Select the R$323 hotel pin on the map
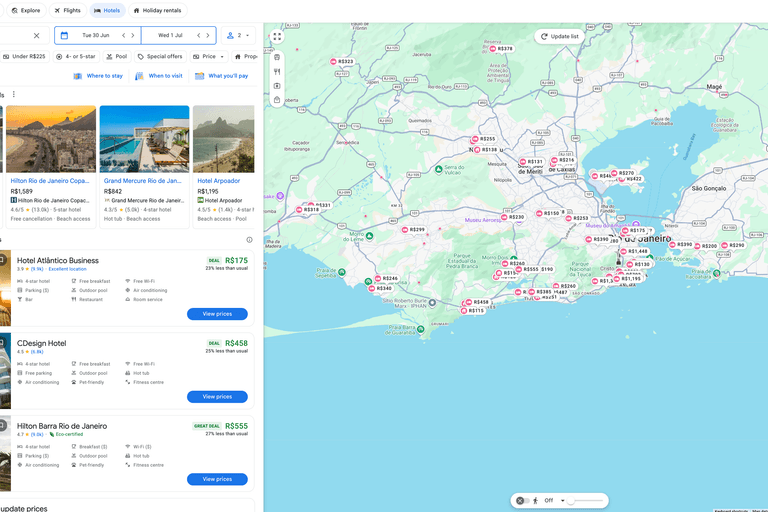This screenshot has height=512, width=768. tap(342, 62)
